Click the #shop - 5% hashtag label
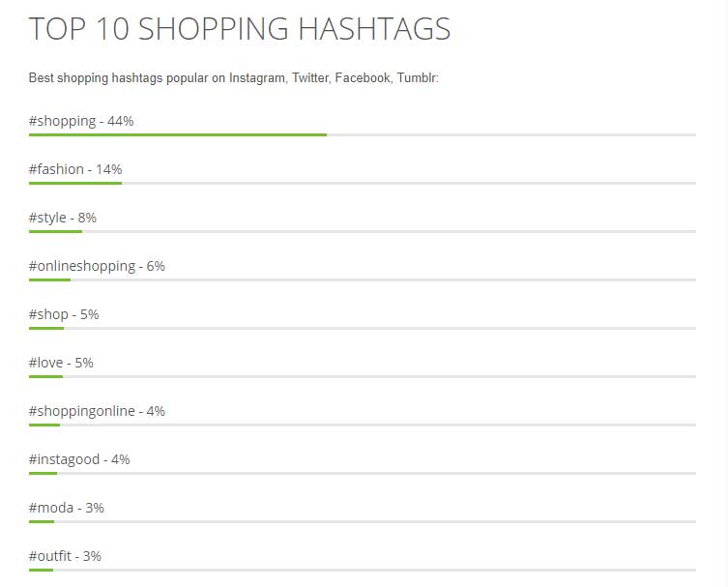The height and width of the screenshot is (587, 728). coord(64,314)
